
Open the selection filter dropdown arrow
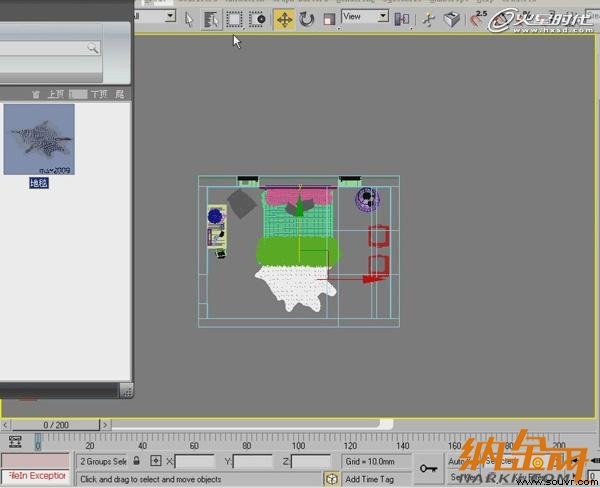pyautogui.click(x=170, y=16)
